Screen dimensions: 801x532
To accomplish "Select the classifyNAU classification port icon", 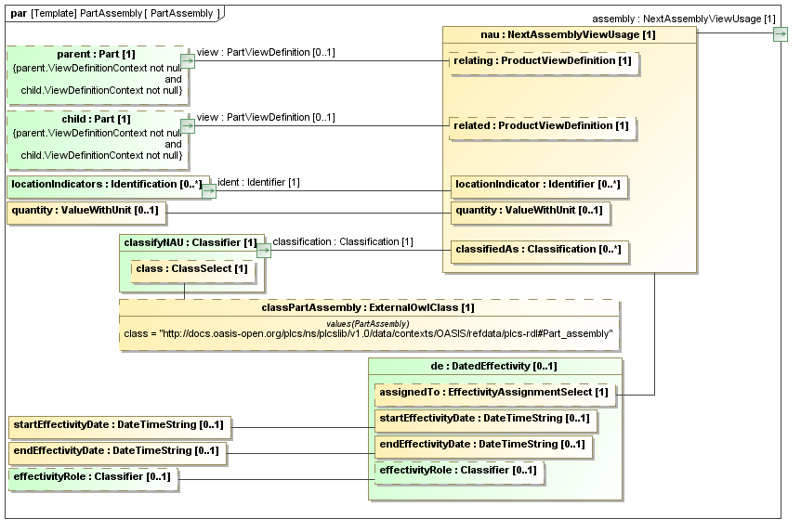I will (x=263, y=250).
